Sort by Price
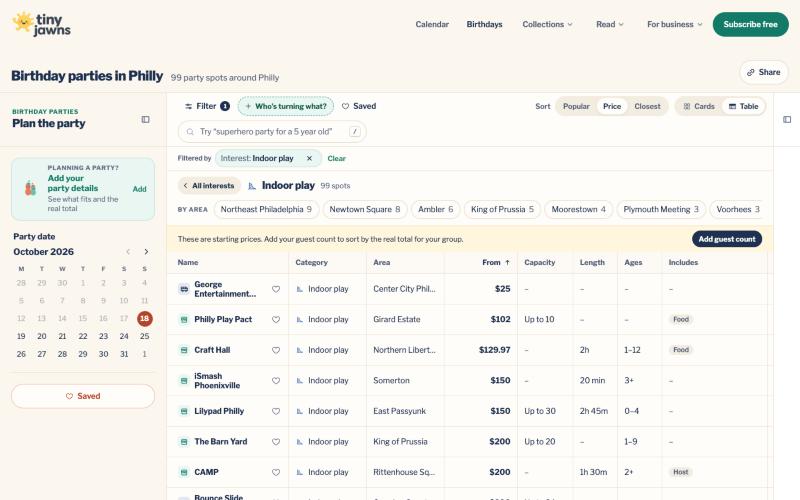 tap(612, 106)
